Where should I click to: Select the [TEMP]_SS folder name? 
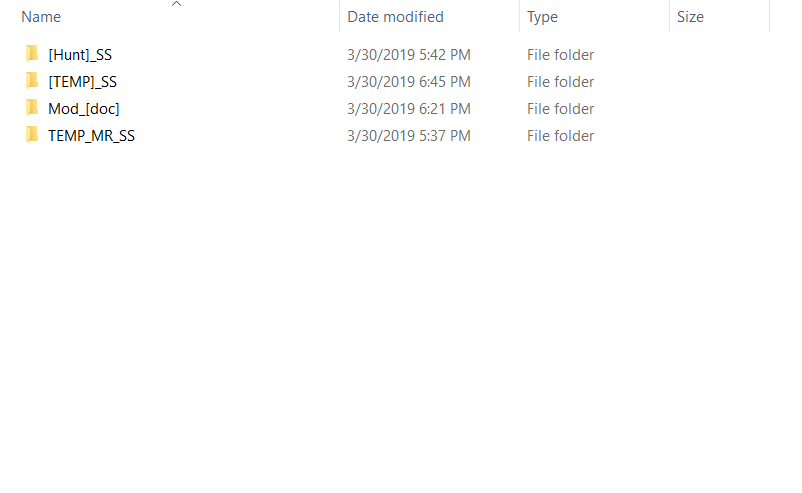82,82
